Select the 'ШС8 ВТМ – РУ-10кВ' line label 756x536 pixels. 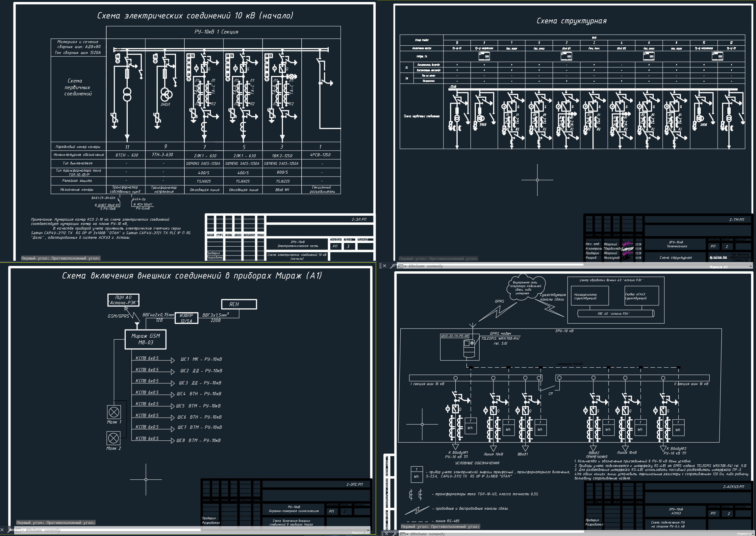click(x=198, y=440)
